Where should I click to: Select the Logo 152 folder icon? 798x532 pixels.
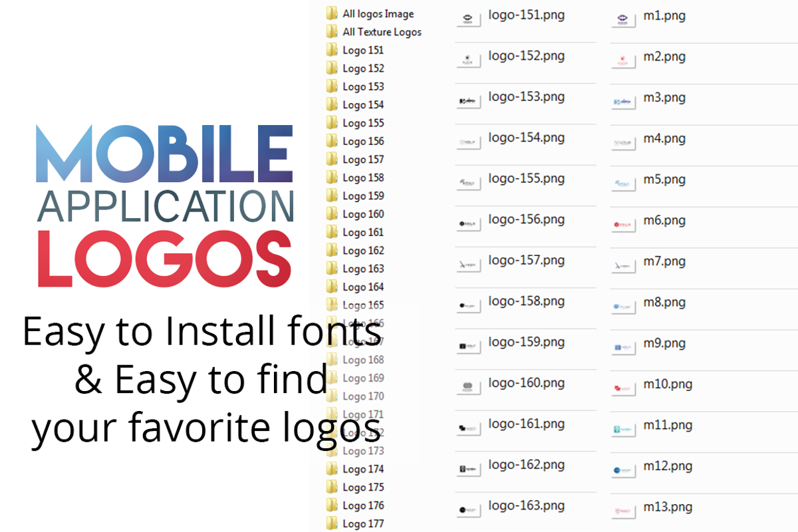tap(332, 68)
